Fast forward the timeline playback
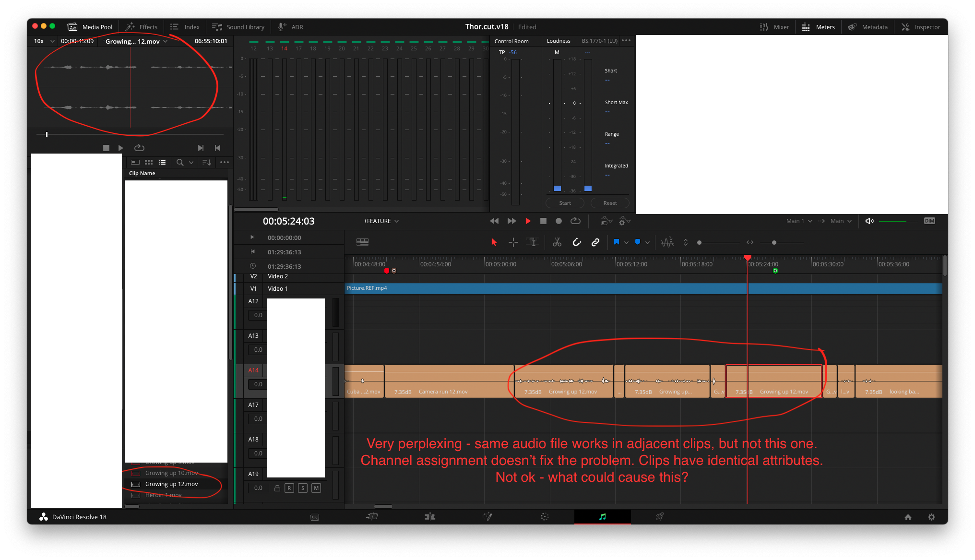Viewport: 975px width, 560px height. point(511,221)
